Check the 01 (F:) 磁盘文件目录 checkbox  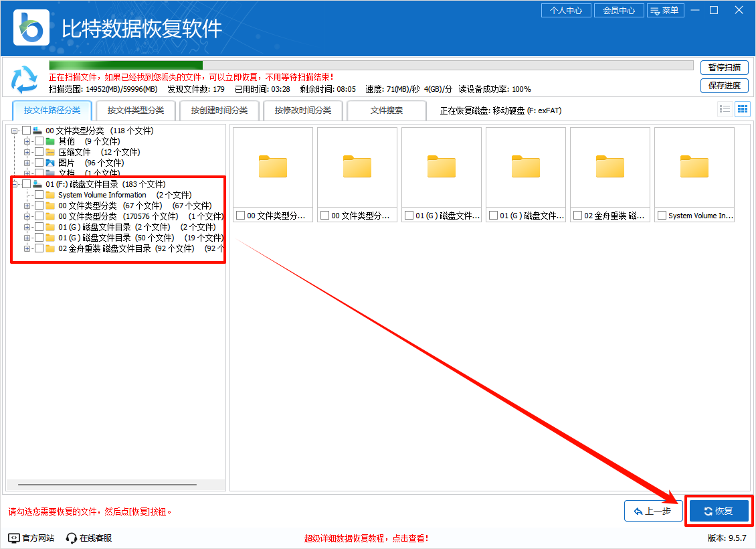27,184
